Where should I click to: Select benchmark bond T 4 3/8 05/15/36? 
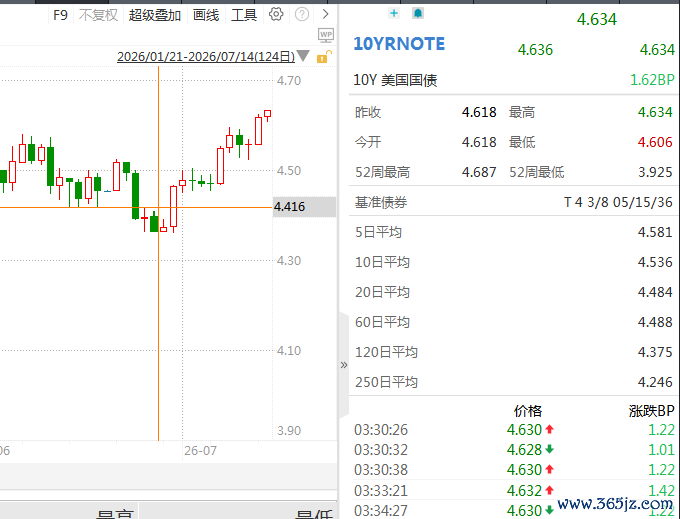pyautogui.click(x=618, y=202)
